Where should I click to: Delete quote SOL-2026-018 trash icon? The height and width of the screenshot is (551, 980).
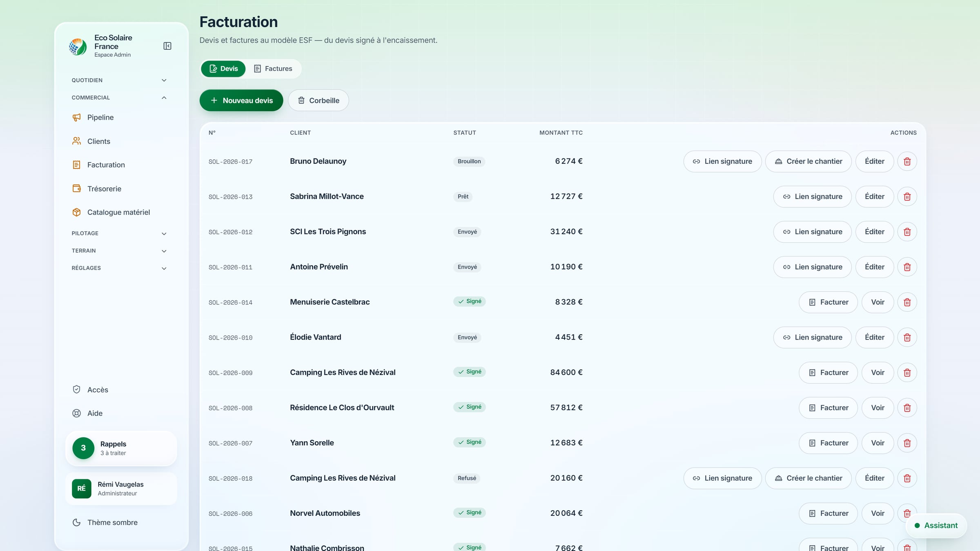point(907,478)
